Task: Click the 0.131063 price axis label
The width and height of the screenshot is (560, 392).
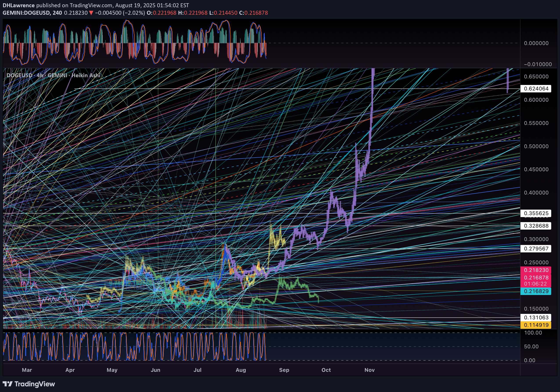Action: (x=536, y=317)
